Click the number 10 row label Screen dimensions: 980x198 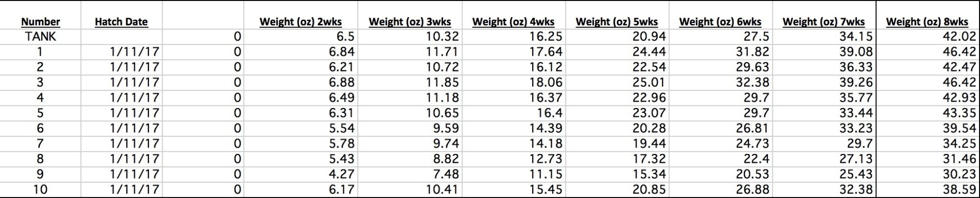point(41,189)
